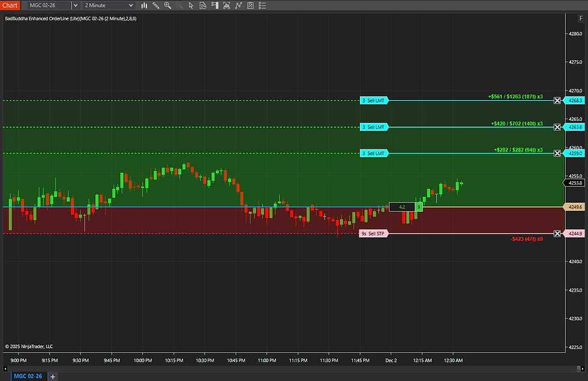Open the indicators icon
Image resolution: width=588 pixels, height=381 pixels.
239,5
